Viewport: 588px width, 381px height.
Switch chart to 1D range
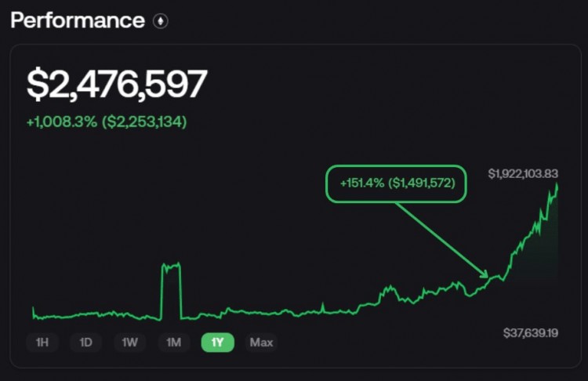click(86, 343)
